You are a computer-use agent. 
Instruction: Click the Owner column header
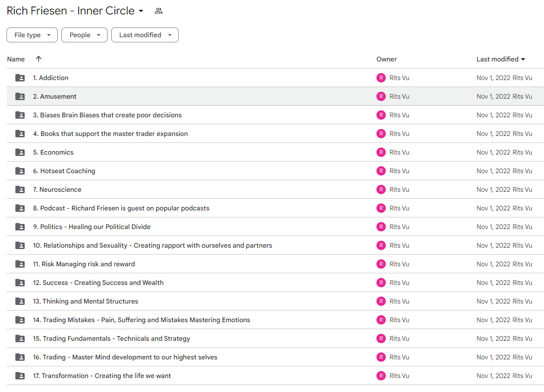click(387, 60)
